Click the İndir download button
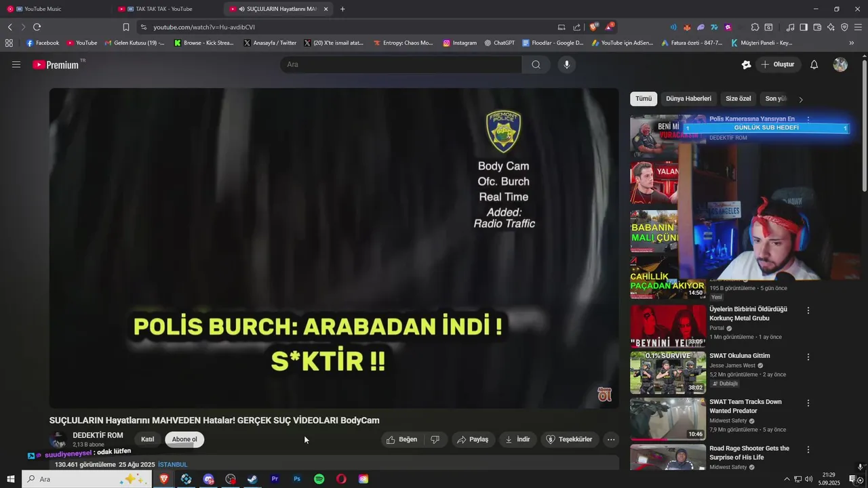The width and height of the screenshot is (868, 488). click(x=517, y=439)
